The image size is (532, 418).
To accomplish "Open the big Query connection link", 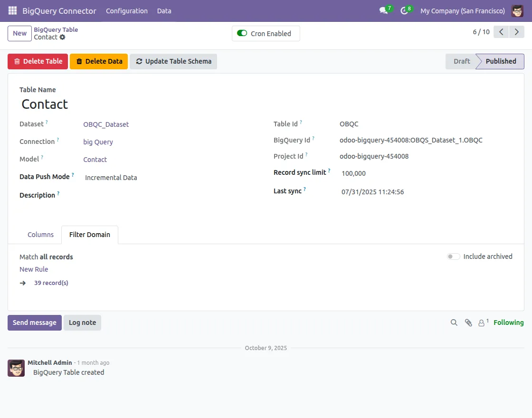I will pyautogui.click(x=98, y=142).
